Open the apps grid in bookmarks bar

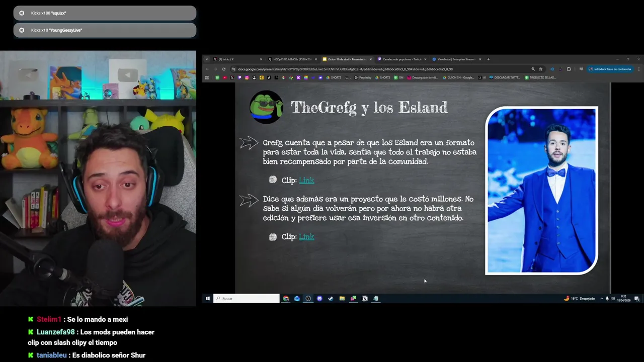point(207,77)
